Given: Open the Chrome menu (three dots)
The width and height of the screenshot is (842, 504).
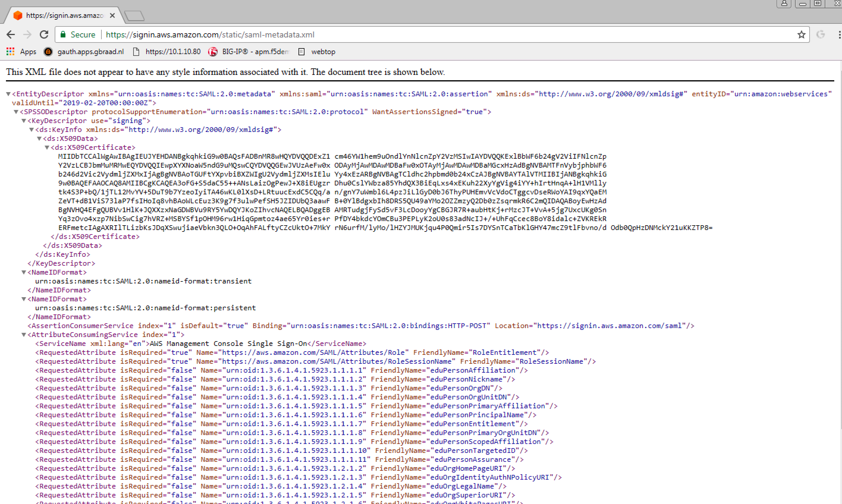Looking at the screenshot, I should [839, 35].
